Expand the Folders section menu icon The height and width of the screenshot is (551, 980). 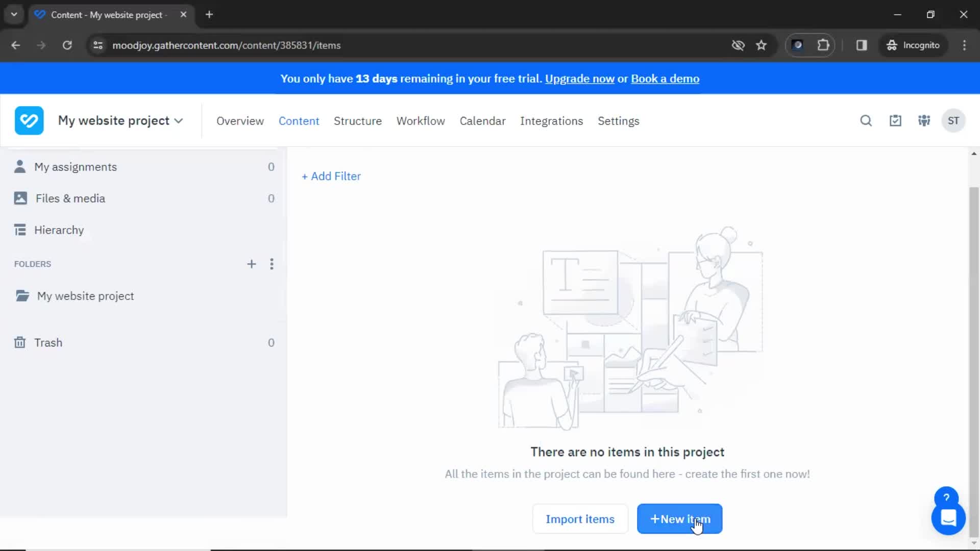point(271,264)
